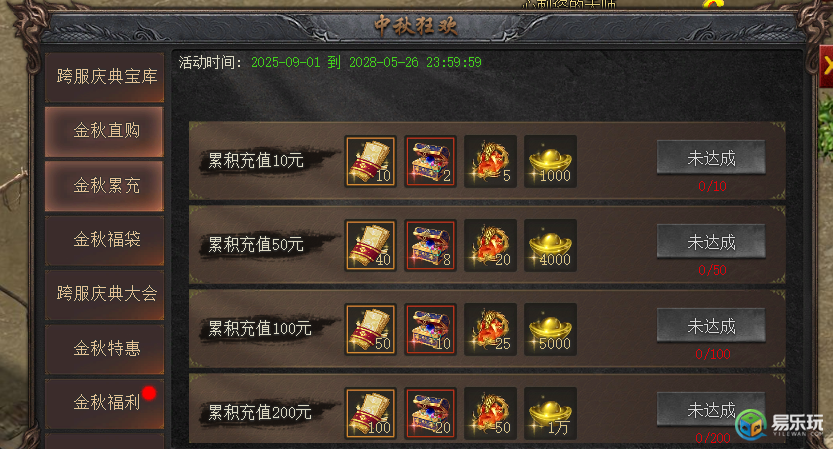Click the treasure chest icon with quantity 8

430,245
